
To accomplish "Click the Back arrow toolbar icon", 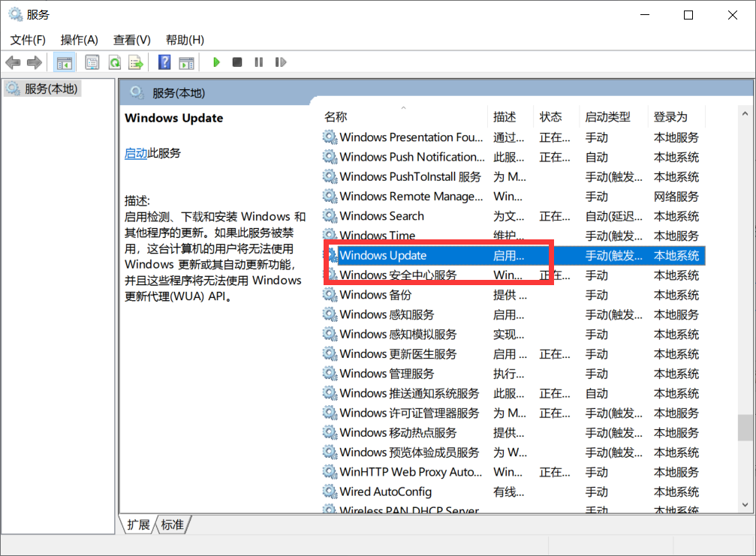I will click(x=13, y=62).
